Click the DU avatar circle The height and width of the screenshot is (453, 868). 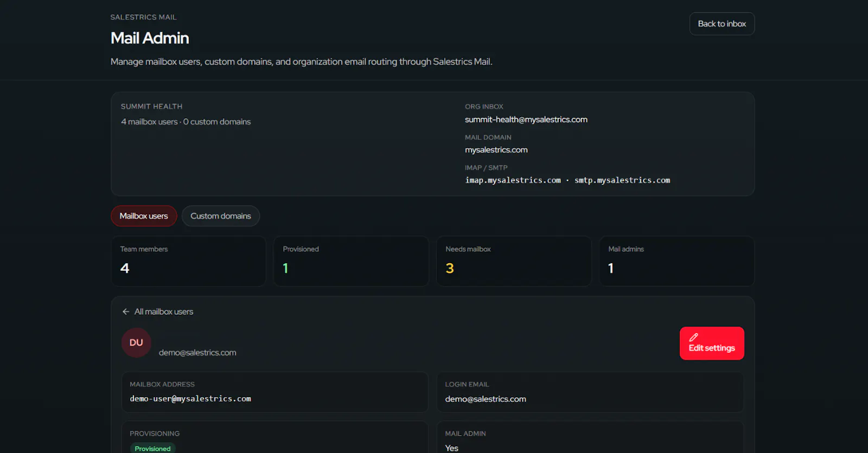tap(136, 342)
